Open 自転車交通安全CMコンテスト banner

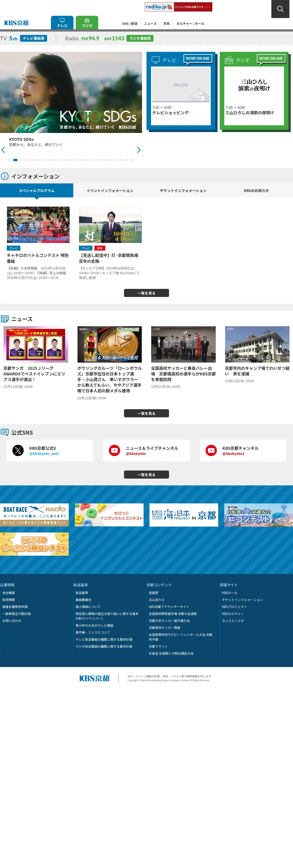(x=259, y=515)
